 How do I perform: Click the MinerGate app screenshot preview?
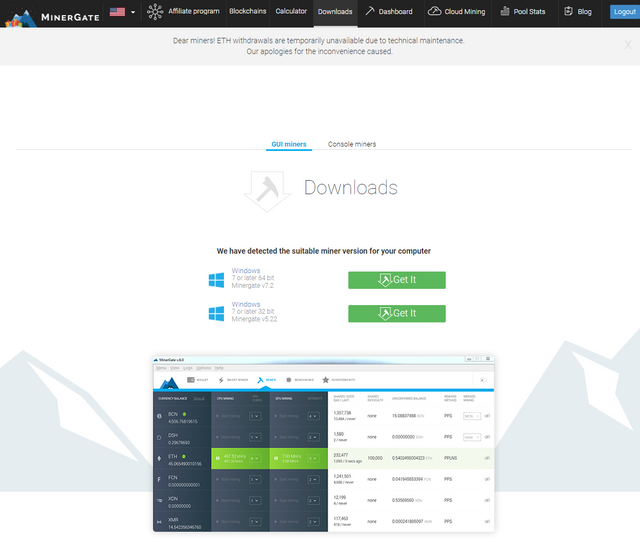point(324,444)
